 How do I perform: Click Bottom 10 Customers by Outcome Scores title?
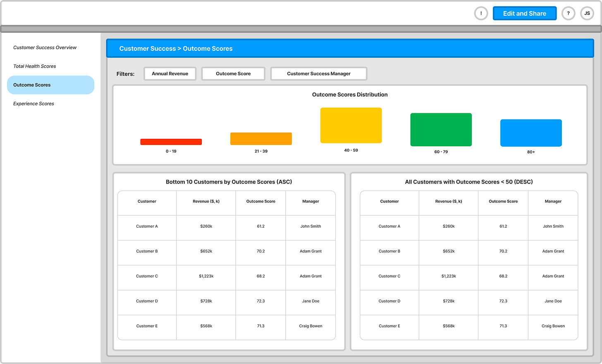229,182
